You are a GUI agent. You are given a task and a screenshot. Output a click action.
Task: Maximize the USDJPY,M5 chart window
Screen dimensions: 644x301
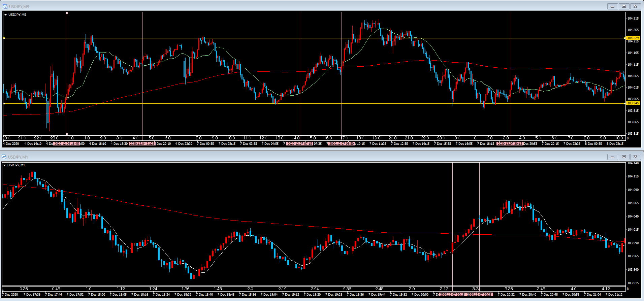point(624,6)
